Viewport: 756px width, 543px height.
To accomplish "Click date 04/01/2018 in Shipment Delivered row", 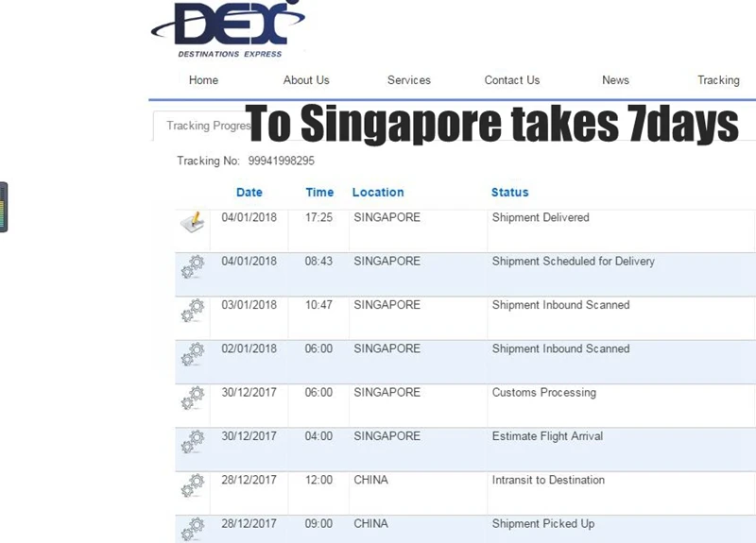I will coord(249,218).
